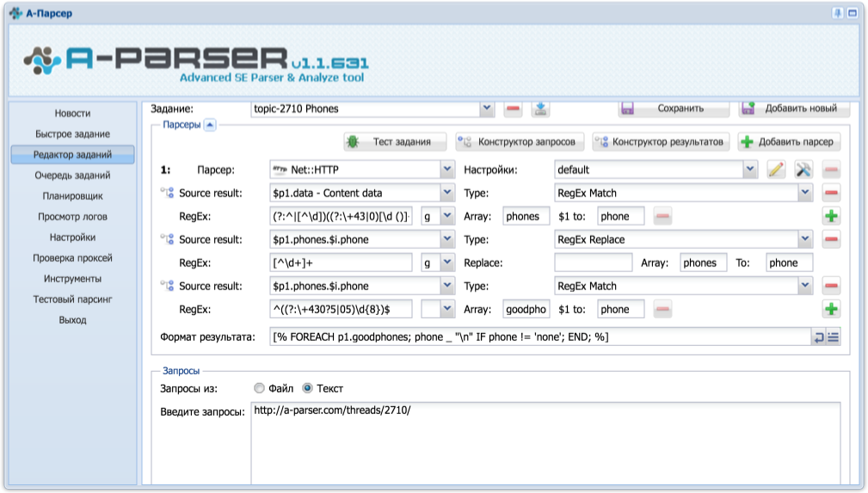The width and height of the screenshot is (868, 493).
Task: Open the RegEx Replace type dropdown
Action: 805,239
